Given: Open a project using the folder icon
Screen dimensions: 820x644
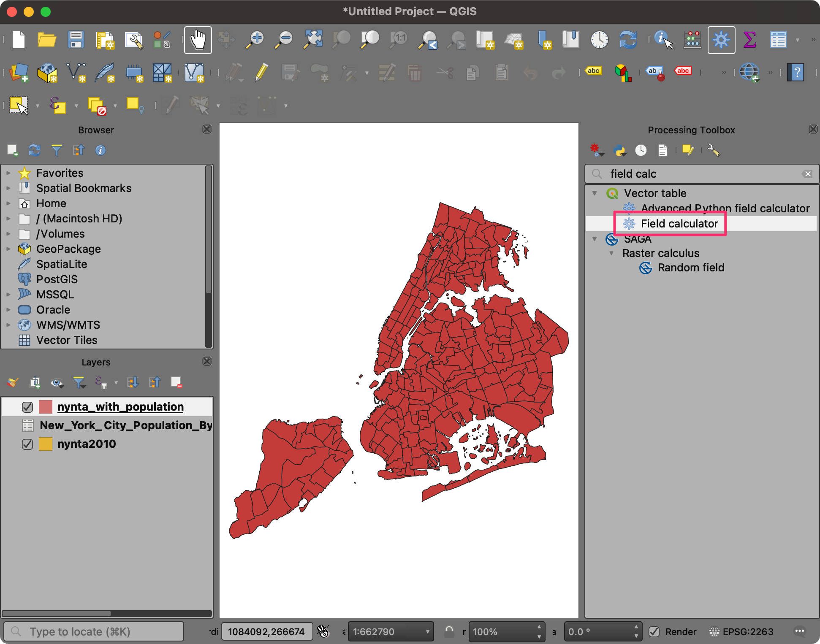Looking at the screenshot, I should pos(47,40).
